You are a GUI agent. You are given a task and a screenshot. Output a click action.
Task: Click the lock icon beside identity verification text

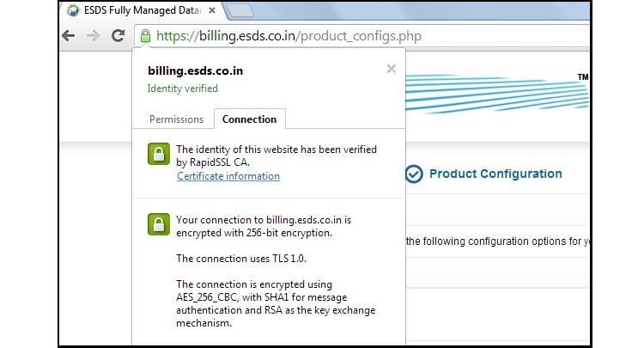pos(158,155)
